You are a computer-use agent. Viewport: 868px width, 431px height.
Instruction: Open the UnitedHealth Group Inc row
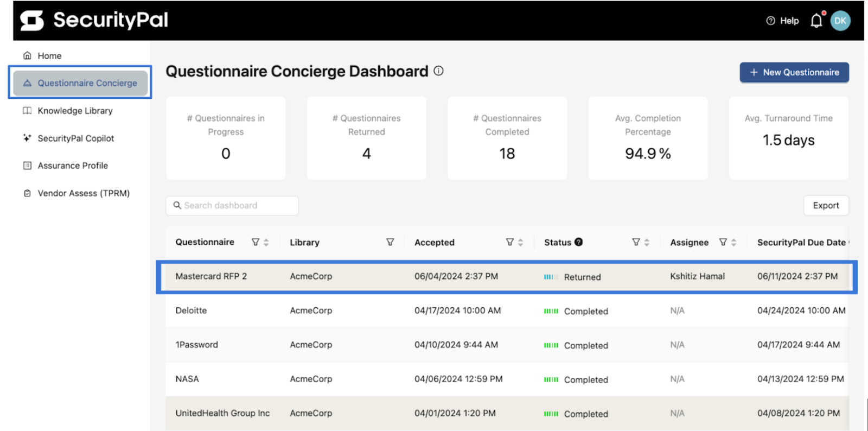(x=507, y=413)
